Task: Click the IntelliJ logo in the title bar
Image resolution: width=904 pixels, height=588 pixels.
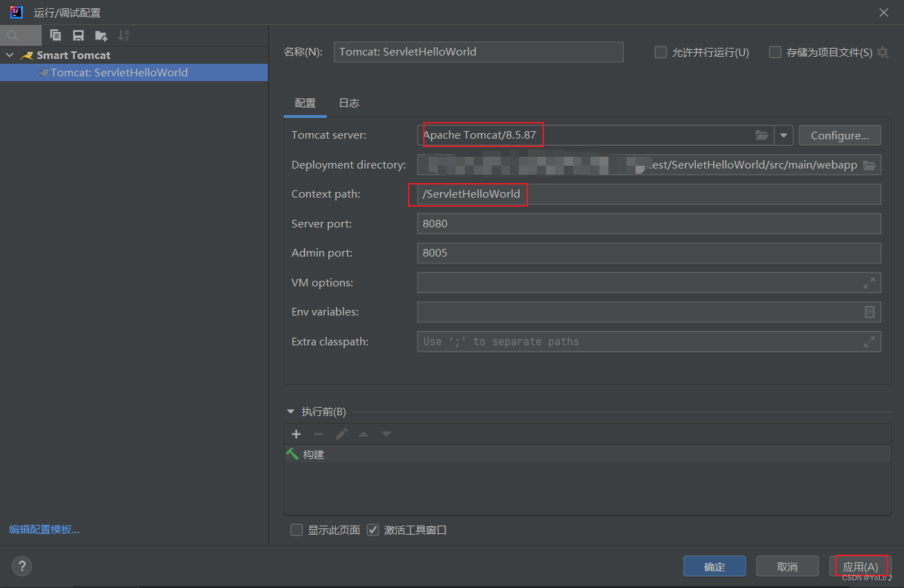Action: pos(17,12)
